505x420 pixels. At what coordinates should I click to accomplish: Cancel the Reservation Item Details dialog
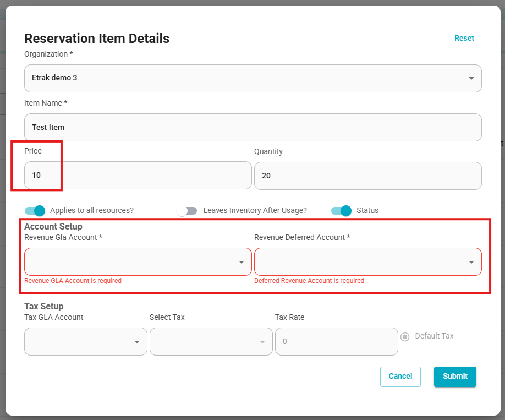click(400, 377)
